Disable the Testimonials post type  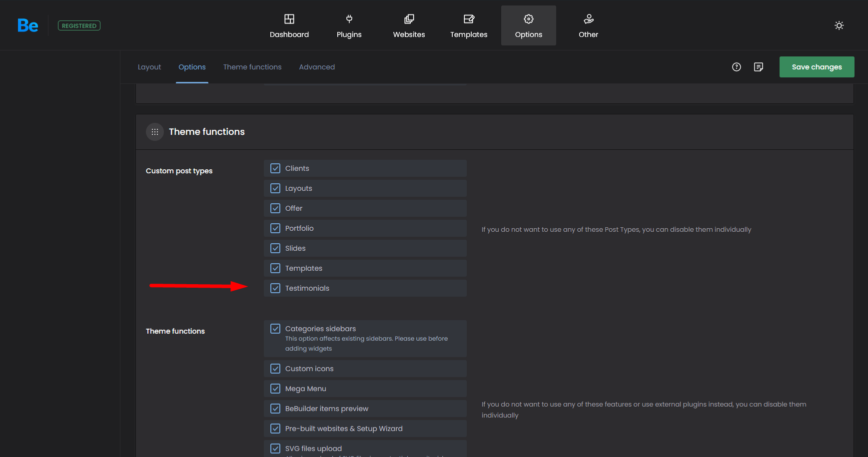(x=275, y=288)
